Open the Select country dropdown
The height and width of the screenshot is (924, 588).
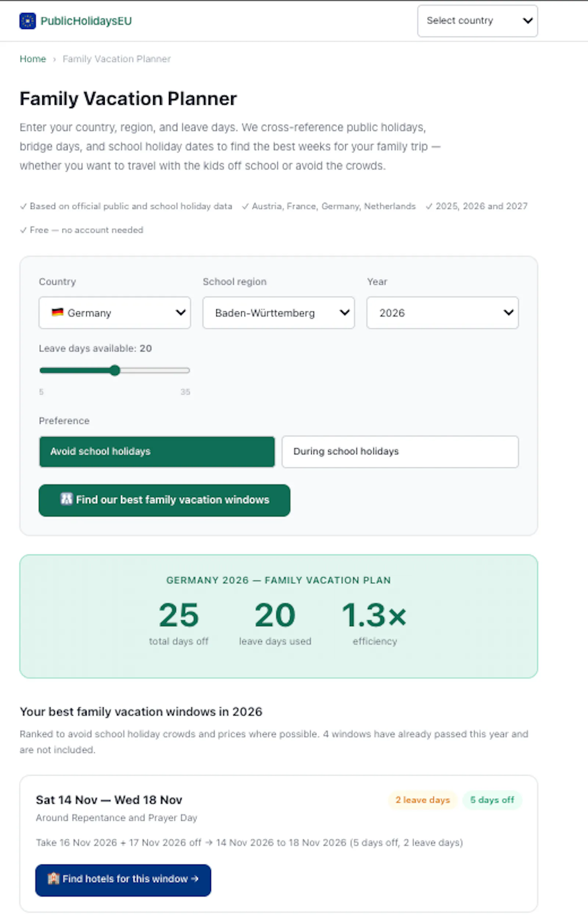[477, 21]
